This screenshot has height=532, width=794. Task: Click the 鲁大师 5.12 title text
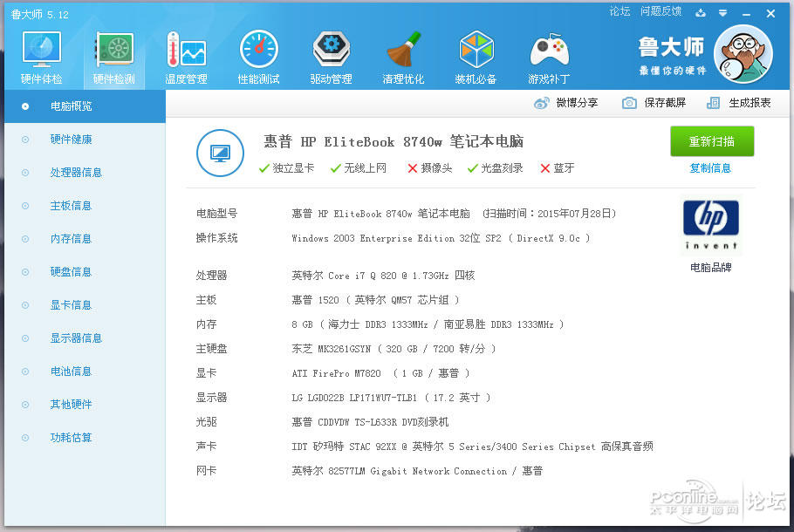[x=39, y=15]
